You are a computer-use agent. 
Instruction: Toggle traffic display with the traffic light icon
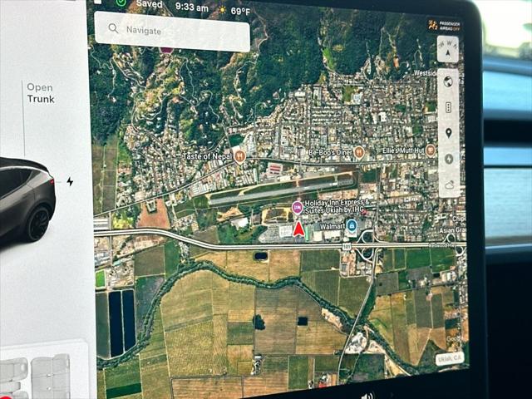pos(448,108)
